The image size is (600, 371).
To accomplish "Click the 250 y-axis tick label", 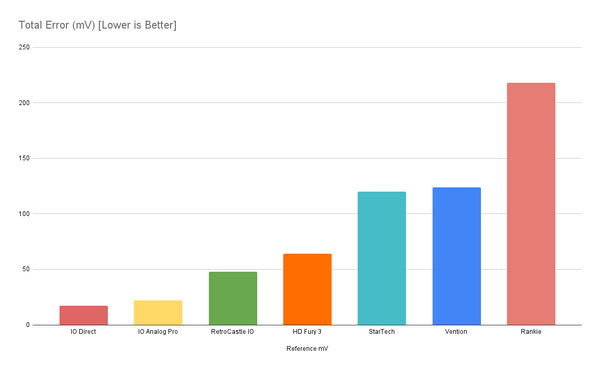I will click(24, 47).
